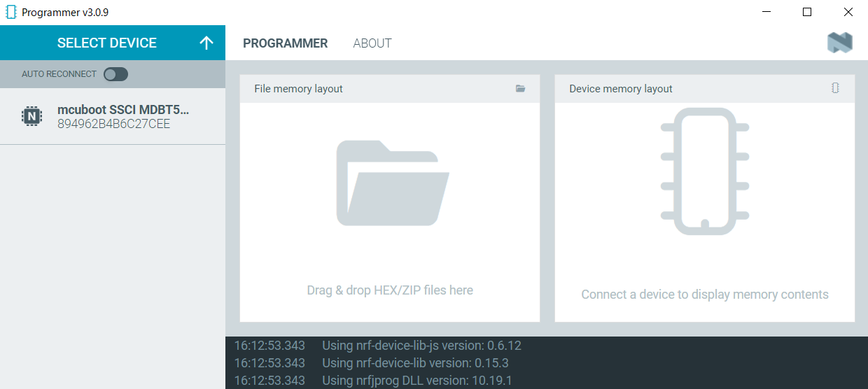Click the large chip graphic in the device panel
868x389 pixels.
(705, 171)
